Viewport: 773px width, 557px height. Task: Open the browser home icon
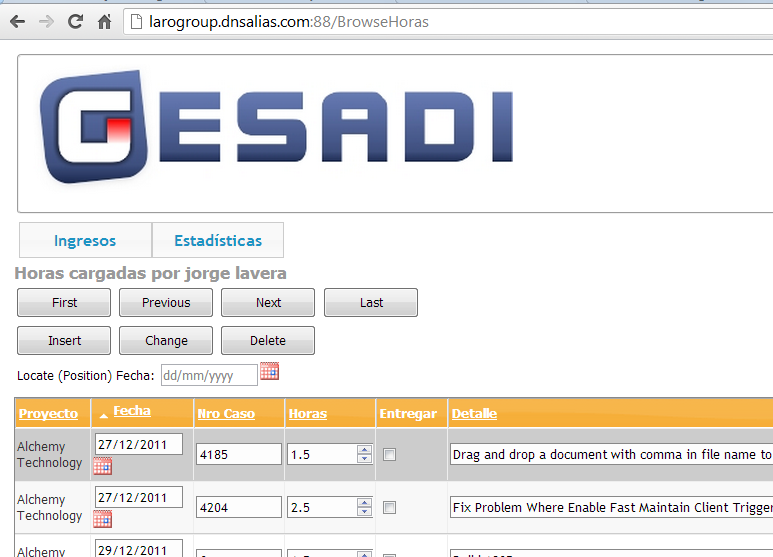tap(104, 22)
